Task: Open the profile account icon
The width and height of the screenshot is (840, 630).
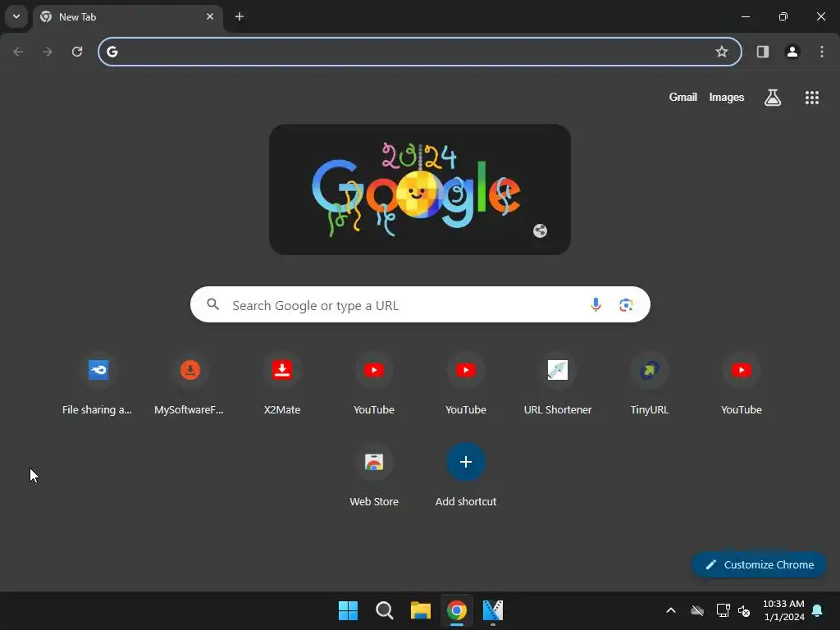Action: click(x=792, y=52)
